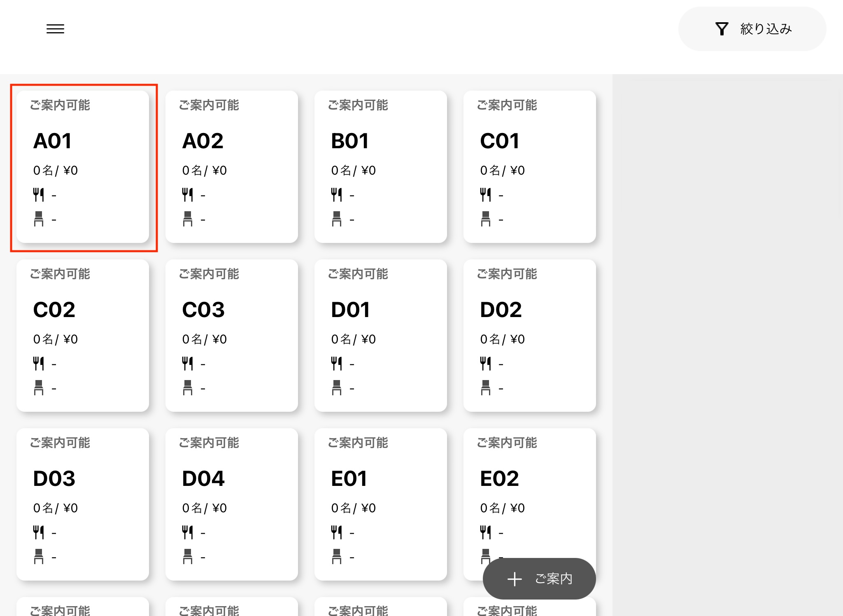Click the funnel filter icon
Viewport: 843px width, 616px height.
(x=722, y=29)
